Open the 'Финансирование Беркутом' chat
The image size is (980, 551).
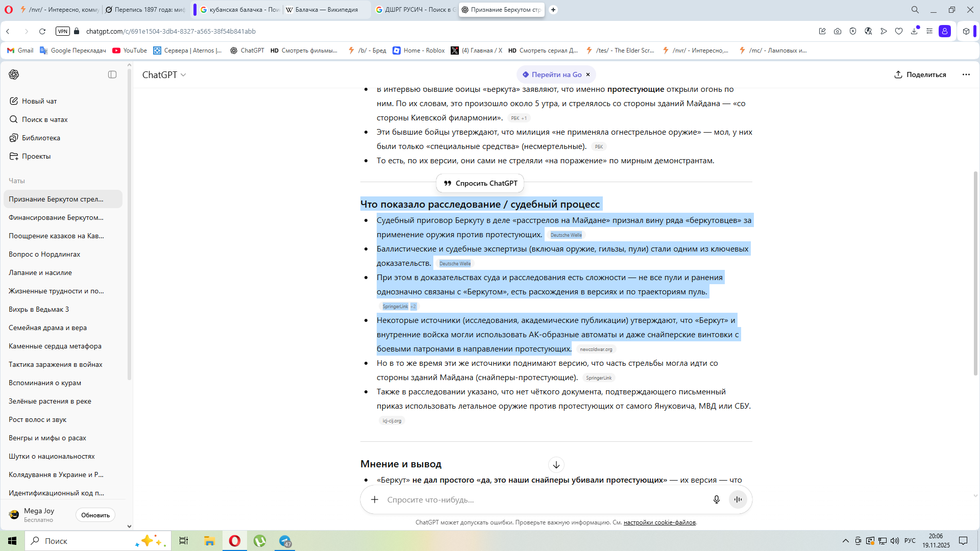[x=56, y=217]
